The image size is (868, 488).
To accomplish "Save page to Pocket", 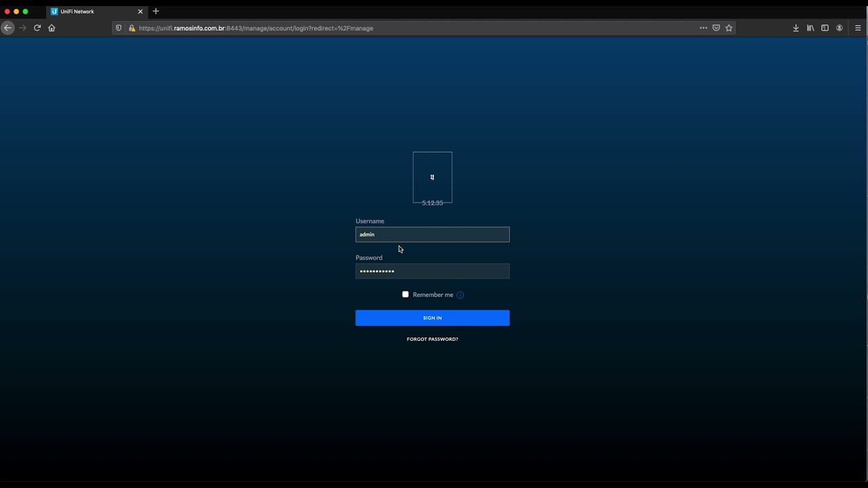I will click(716, 28).
